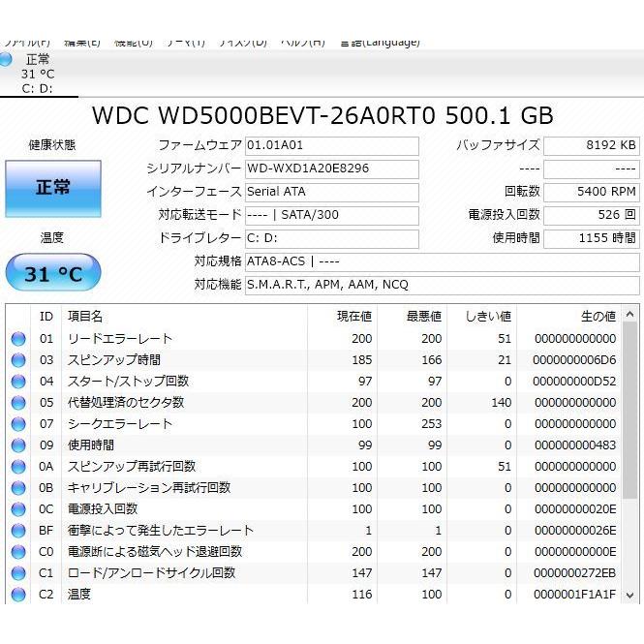Select row 代替処理済のセクタ数

click(x=314, y=403)
